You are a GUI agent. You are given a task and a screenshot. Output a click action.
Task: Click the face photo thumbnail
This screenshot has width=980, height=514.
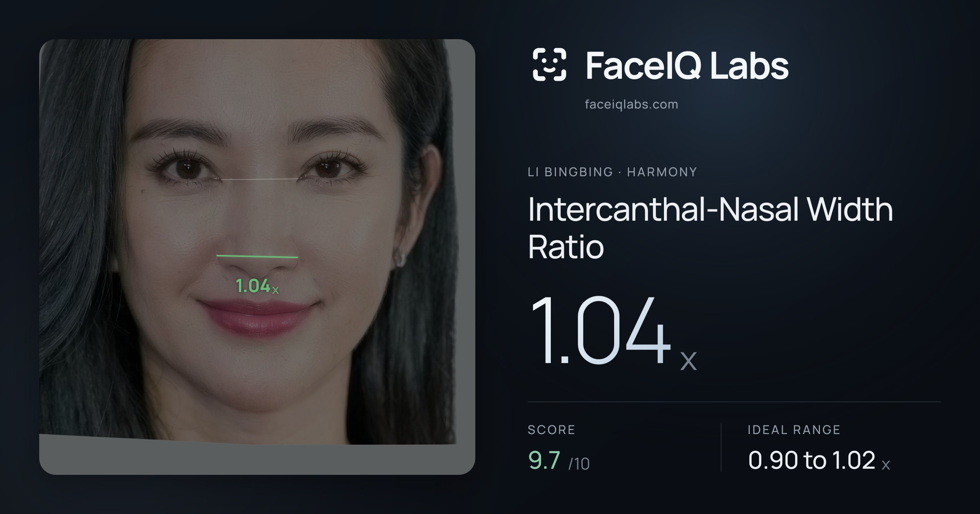[257, 257]
